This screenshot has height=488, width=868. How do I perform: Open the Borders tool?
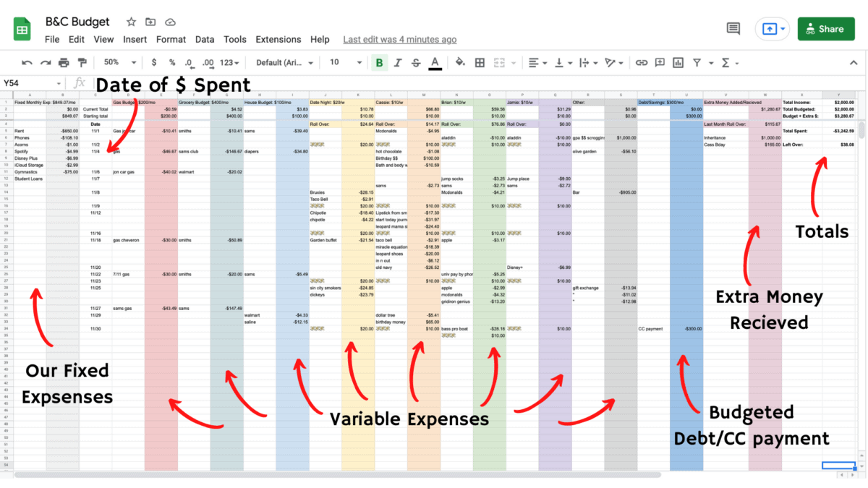[x=480, y=63]
